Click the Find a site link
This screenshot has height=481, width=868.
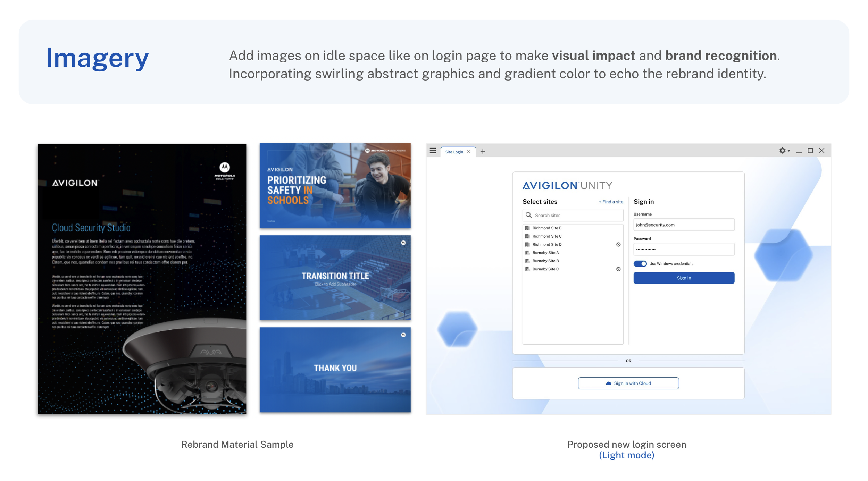[611, 202]
